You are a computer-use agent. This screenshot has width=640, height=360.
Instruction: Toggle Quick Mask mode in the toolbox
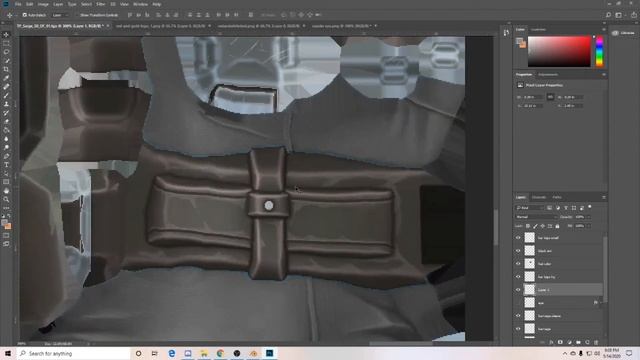click(x=6, y=236)
